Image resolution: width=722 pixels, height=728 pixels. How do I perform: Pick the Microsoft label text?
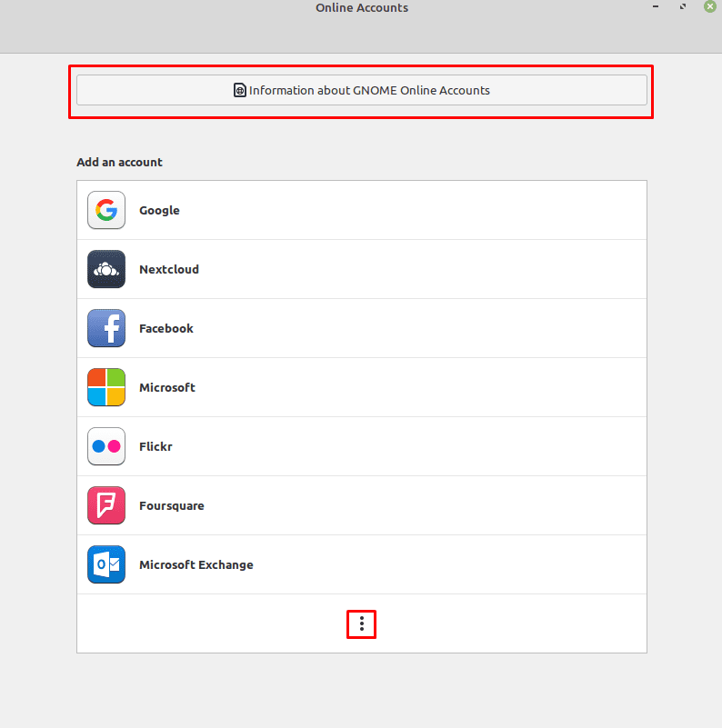coord(167,387)
